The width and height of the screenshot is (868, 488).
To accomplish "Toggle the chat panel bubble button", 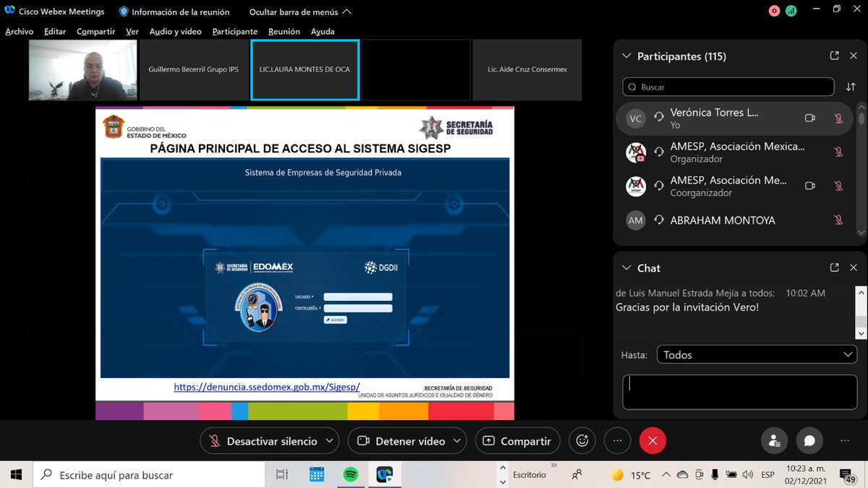I will click(x=809, y=440).
